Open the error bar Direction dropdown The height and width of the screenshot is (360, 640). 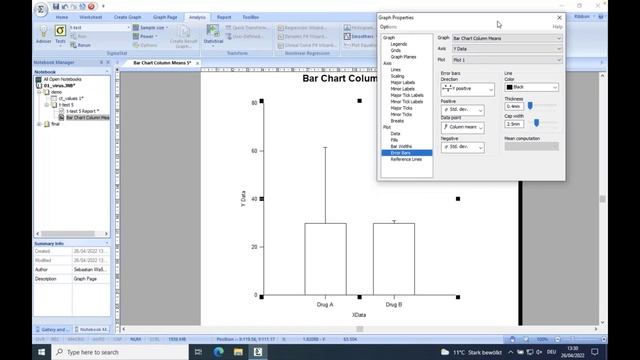[468, 89]
